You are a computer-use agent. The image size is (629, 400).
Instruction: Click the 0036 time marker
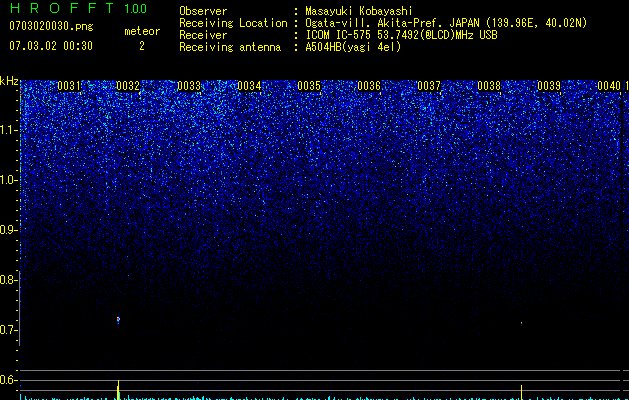[369, 86]
